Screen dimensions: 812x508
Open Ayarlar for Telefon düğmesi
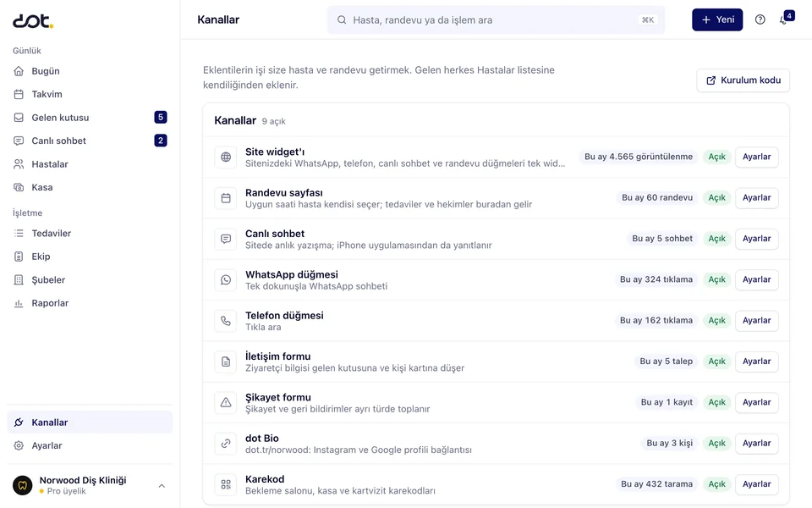(x=756, y=321)
